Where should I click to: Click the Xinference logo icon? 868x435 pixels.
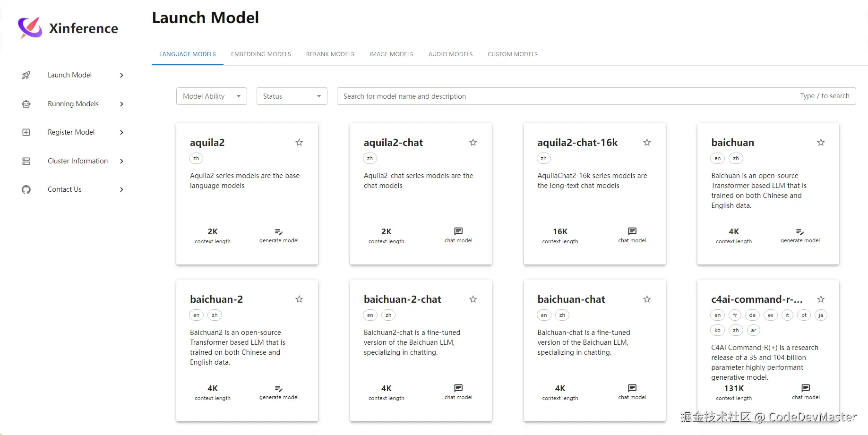[x=30, y=27]
